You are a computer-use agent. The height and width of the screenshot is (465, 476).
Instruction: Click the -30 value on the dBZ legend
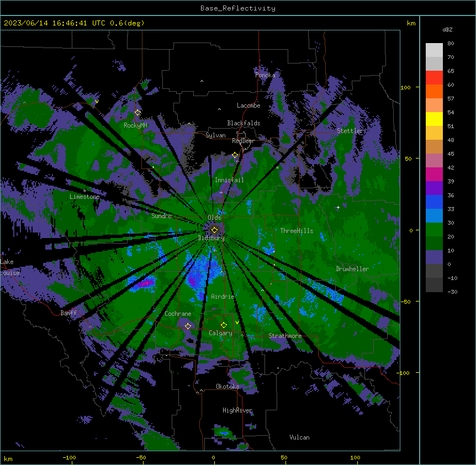pos(452,292)
